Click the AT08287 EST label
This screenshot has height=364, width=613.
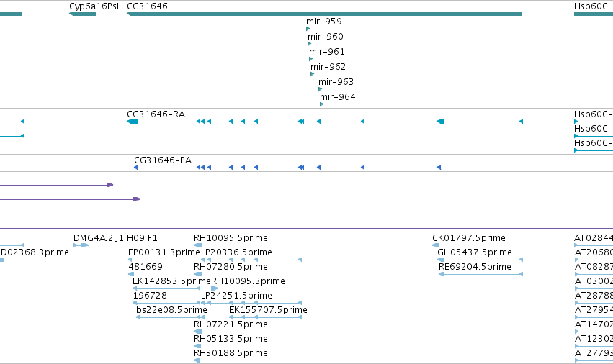pos(594,267)
